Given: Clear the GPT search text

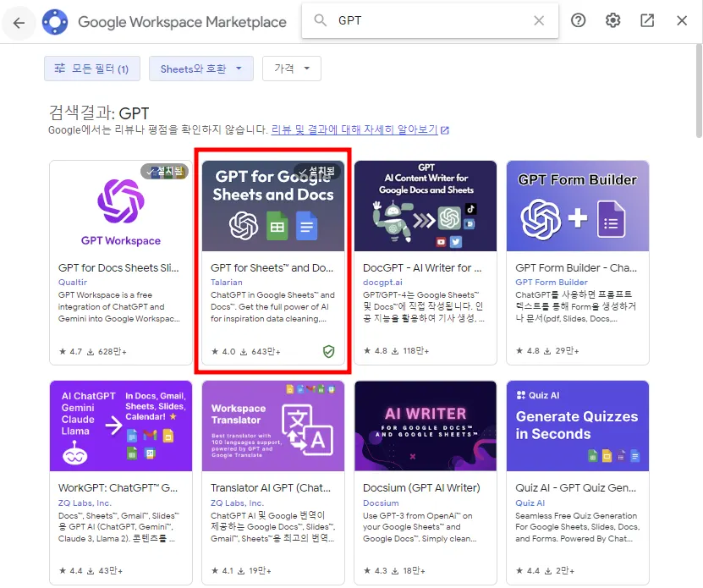Looking at the screenshot, I should coord(538,20).
